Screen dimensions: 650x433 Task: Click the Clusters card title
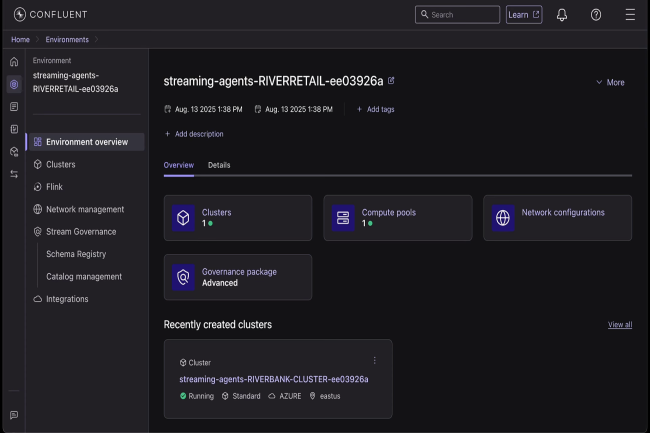(x=216, y=212)
